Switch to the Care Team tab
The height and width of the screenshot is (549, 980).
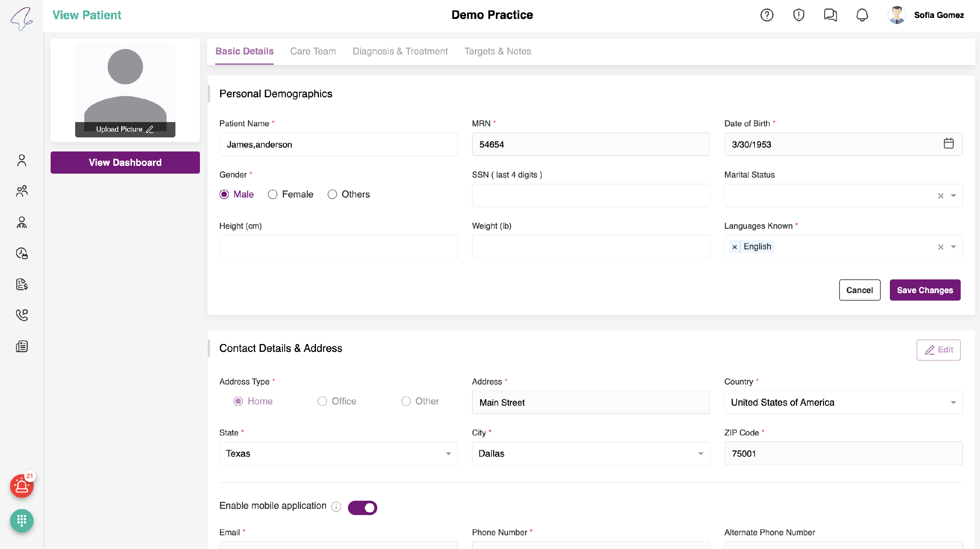pos(313,51)
